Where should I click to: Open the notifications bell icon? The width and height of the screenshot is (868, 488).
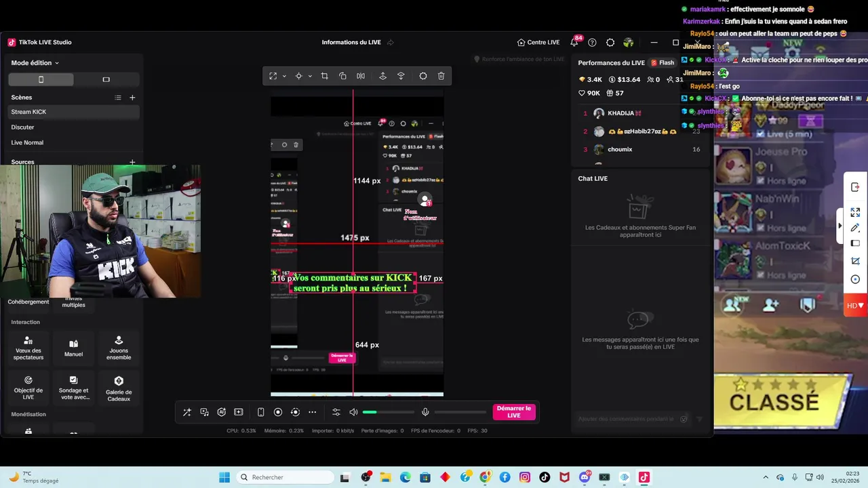(x=574, y=42)
